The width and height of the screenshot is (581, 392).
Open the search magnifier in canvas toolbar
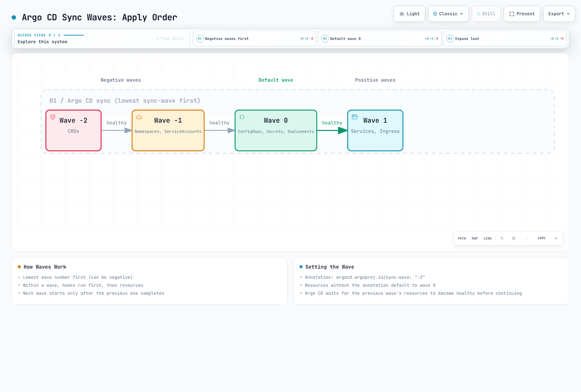point(502,238)
